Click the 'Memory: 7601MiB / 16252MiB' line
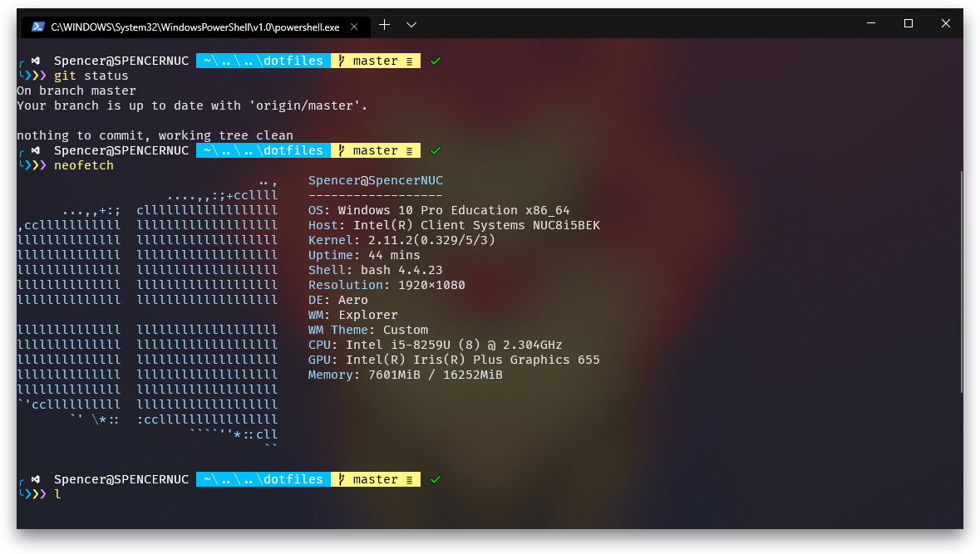This screenshot has width=980, height=554. coord(405,375)
